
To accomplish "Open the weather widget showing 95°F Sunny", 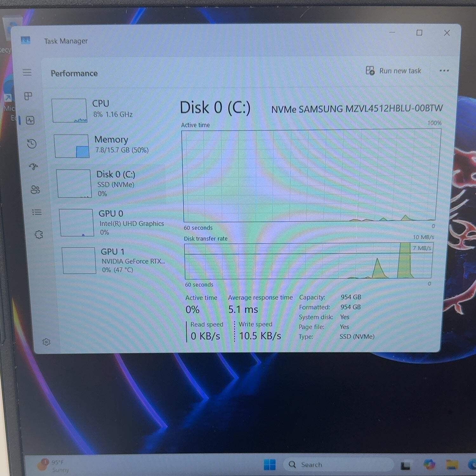I will 53,466.
